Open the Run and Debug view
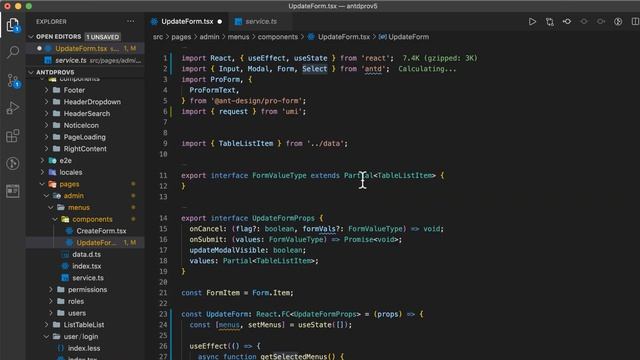 pos(13,108)
